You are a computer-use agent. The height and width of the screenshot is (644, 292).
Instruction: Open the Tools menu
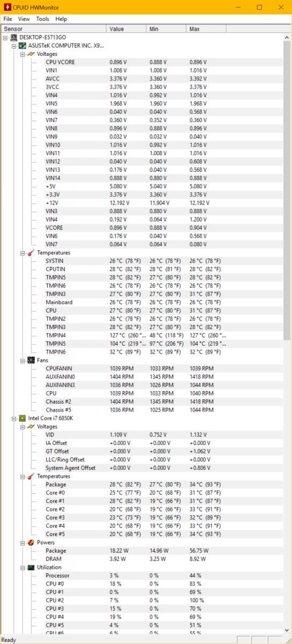coord(43,19)
